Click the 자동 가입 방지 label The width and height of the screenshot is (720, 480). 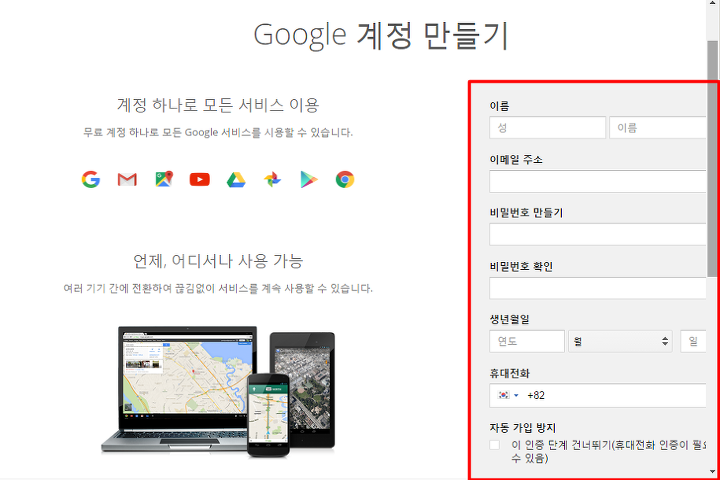(523, 428)
